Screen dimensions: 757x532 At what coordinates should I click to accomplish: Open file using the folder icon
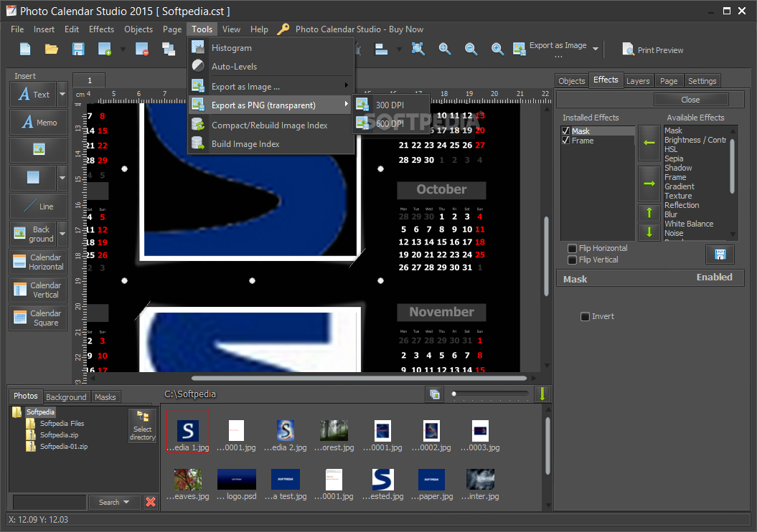pyautogui.click(x=52, y=49)
